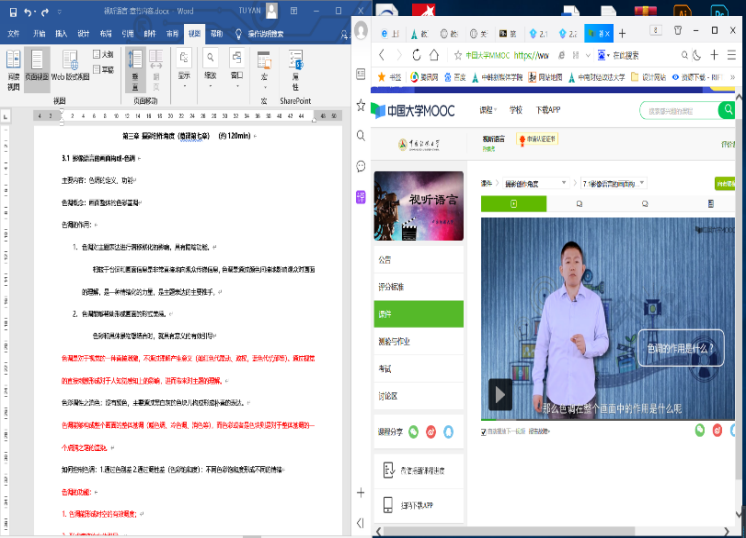Open 讨论区 discussion link in sidebar
This screenshot has width=746, height=538.
coord(388,396)
